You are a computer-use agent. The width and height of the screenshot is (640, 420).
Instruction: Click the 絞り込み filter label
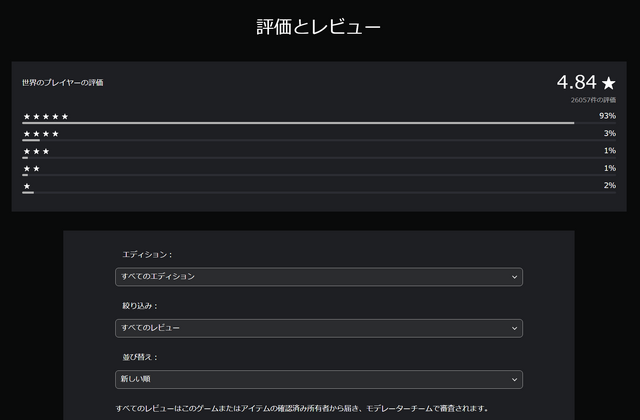(x=140, y=305)
